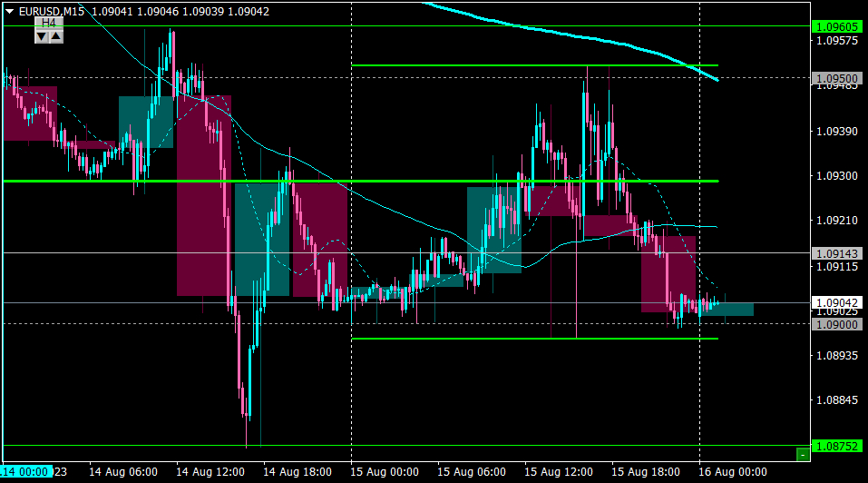Click the EURUSD,M15 chart title
The image size is (868, 483).
pos(52,11)
